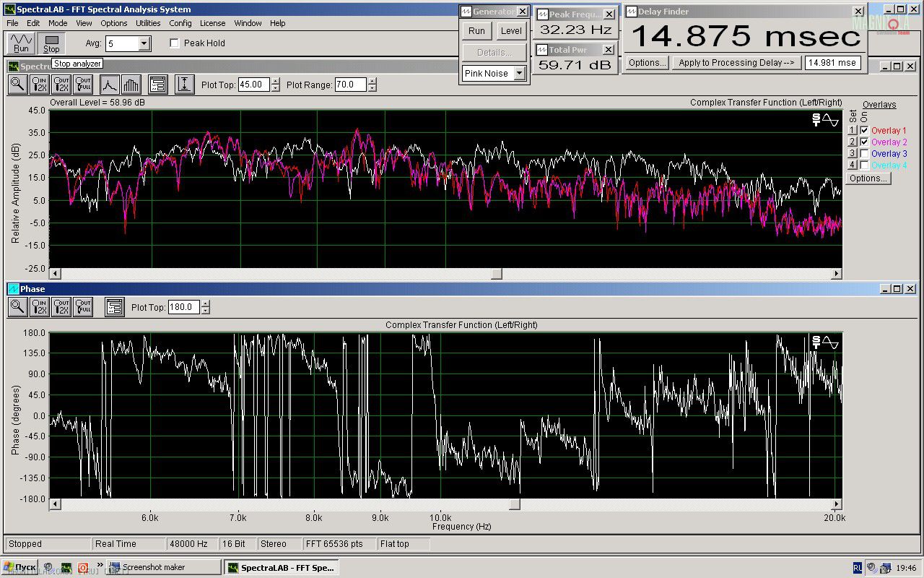924x578 pixels.
Task: Open Spectrum plot settings dialog icon
Action: 158,85
